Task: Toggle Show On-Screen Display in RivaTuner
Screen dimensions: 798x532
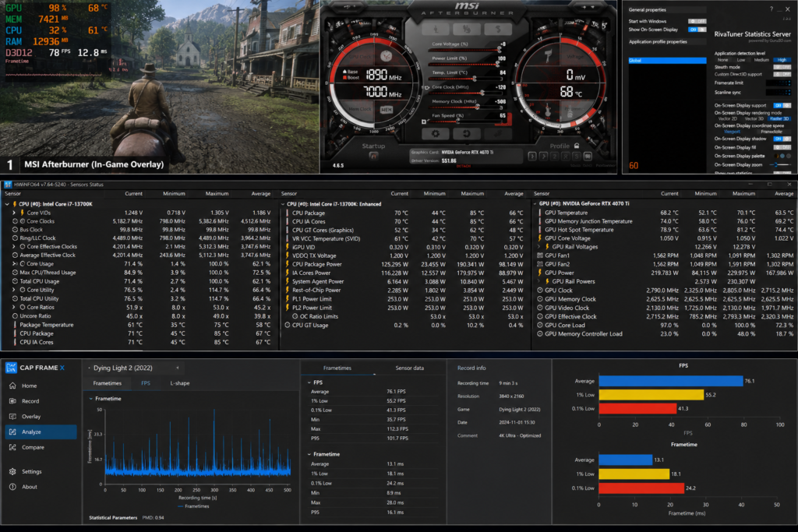Action: pos(697,30)
